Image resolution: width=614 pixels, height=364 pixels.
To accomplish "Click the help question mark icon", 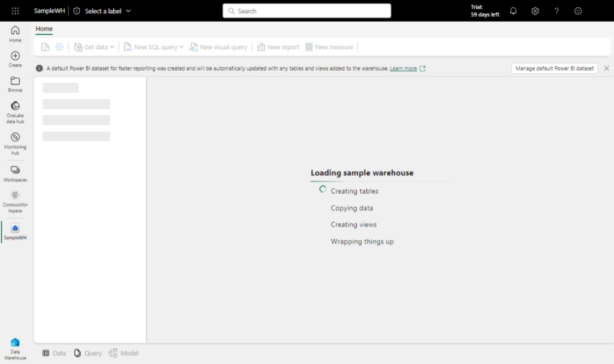I will click(556, 11).
